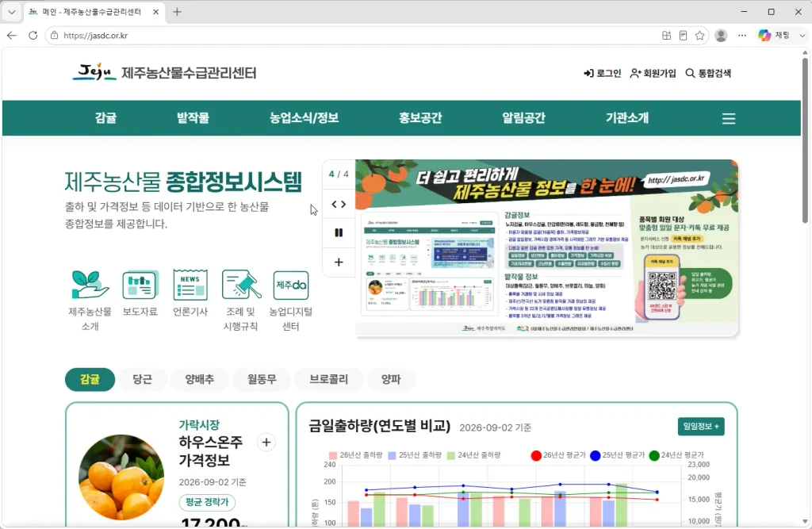
Task: Toggle 24년산 출하량 legend item
Action: (x=474, y=455)
